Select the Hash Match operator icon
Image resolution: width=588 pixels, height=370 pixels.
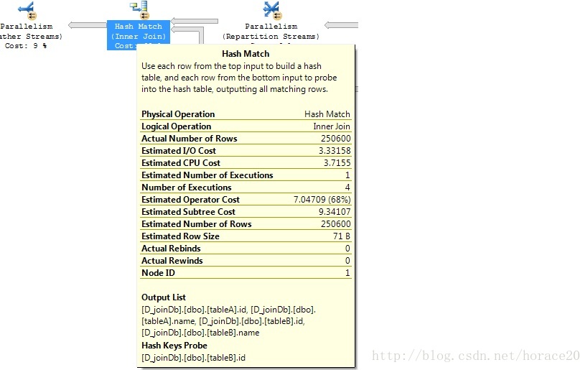tap(139, 10)
